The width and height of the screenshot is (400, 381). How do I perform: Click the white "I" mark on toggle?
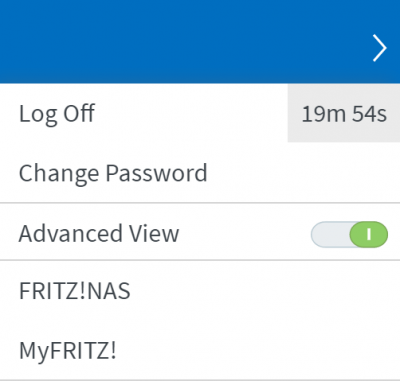coord(369,234)
